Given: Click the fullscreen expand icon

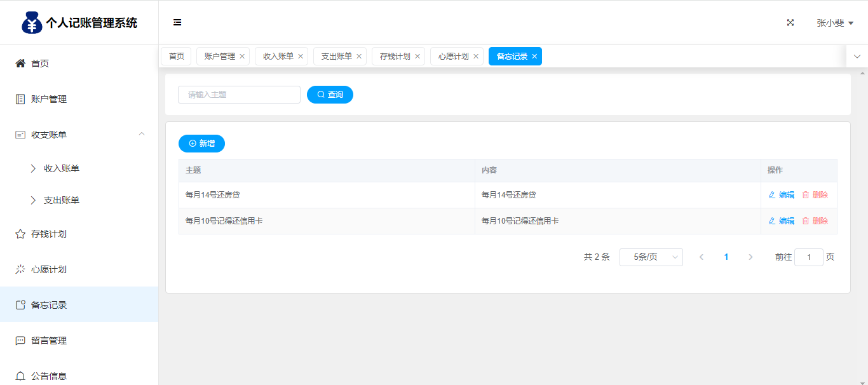Looking at the screenshot, I should click(790, 22).
